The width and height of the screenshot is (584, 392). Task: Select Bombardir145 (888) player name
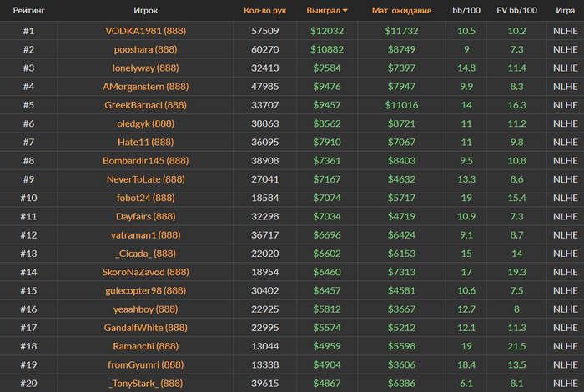(x=146, y=160)
